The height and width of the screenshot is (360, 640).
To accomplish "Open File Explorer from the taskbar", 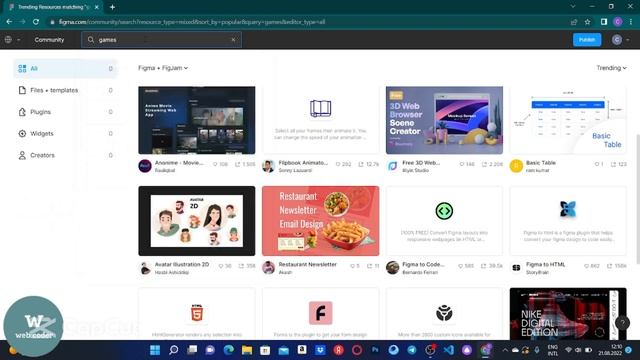I will [247, 350].
